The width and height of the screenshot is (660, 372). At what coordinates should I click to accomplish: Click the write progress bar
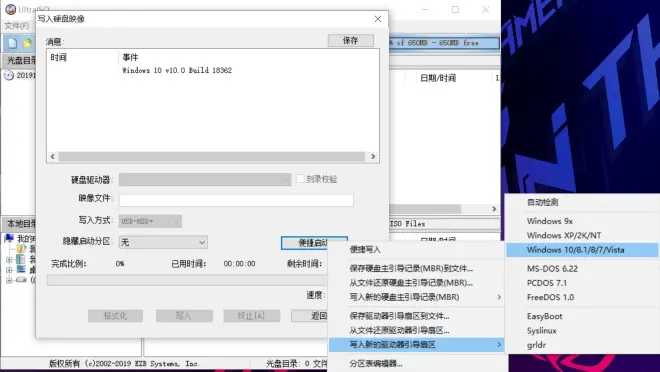coord(187,280)
